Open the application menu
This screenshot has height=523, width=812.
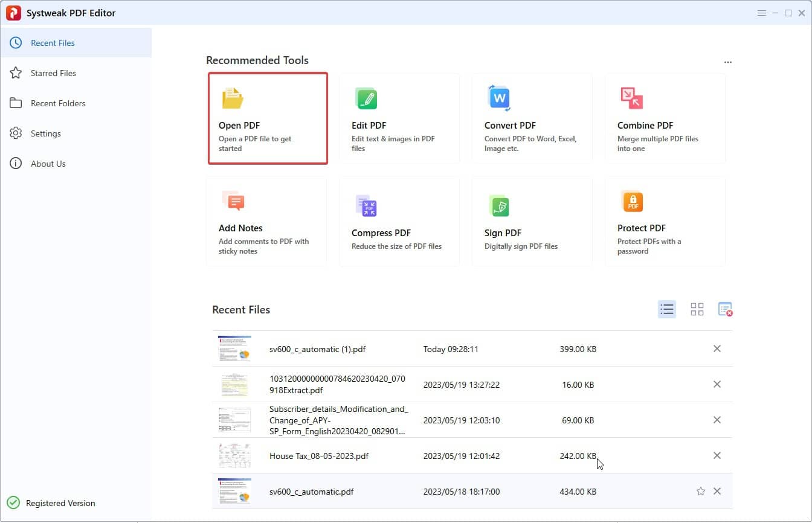click(x=762, y=12)
